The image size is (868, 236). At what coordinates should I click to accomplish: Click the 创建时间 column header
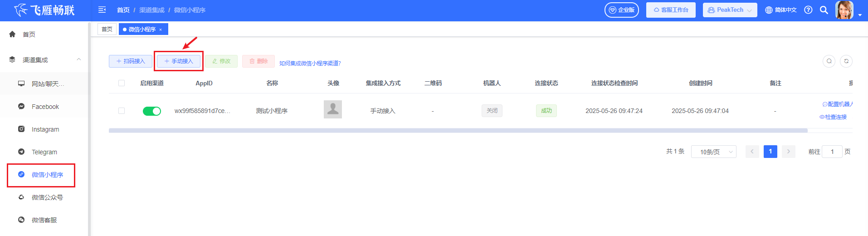[x=701, y=83]
